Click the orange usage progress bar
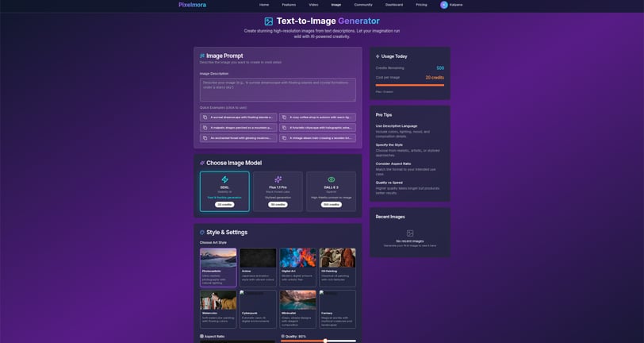644x343 pixels. 410,85
